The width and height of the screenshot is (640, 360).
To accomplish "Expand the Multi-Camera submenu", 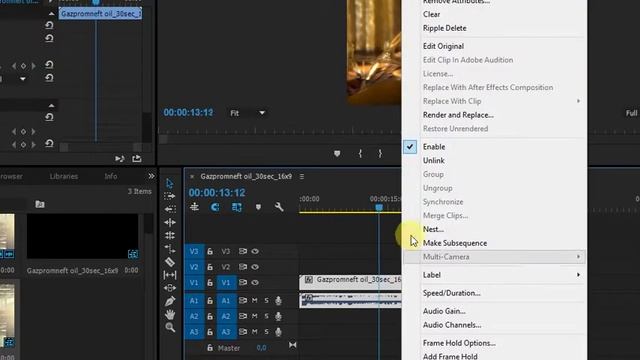I will (x=495, y=257).
